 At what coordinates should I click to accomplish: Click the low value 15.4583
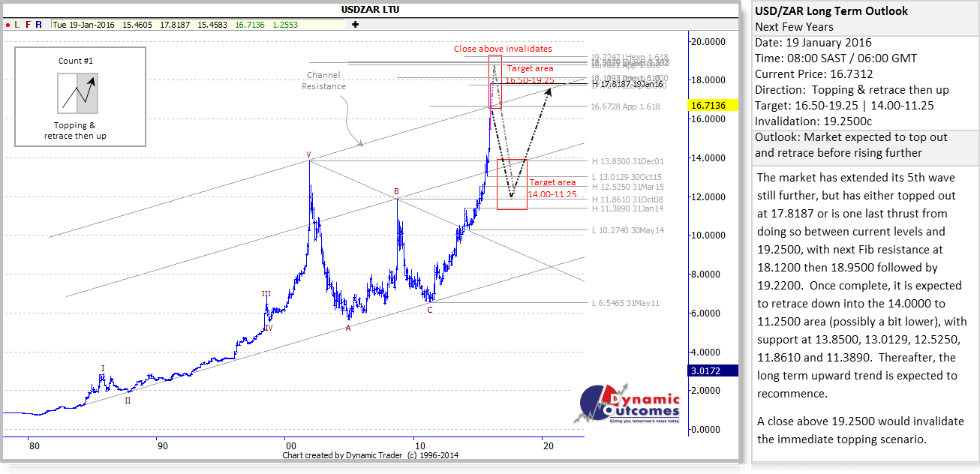tap(213, 25)
